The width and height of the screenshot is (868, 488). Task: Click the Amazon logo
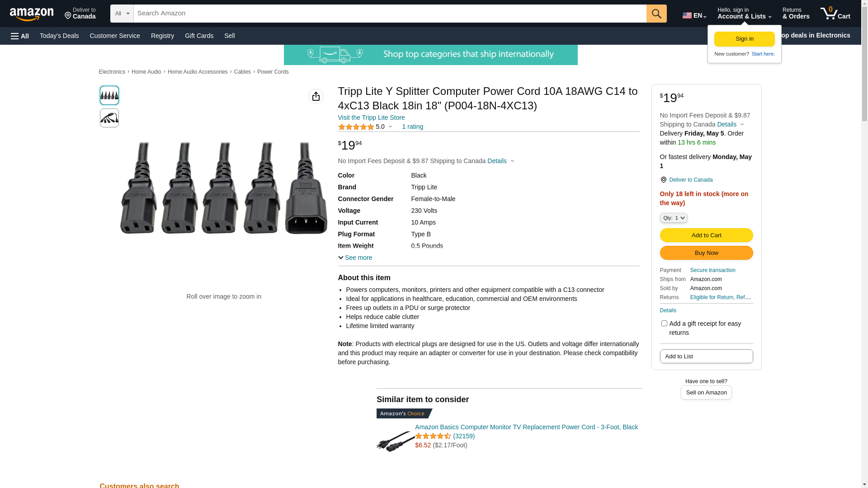click(32, 14)
